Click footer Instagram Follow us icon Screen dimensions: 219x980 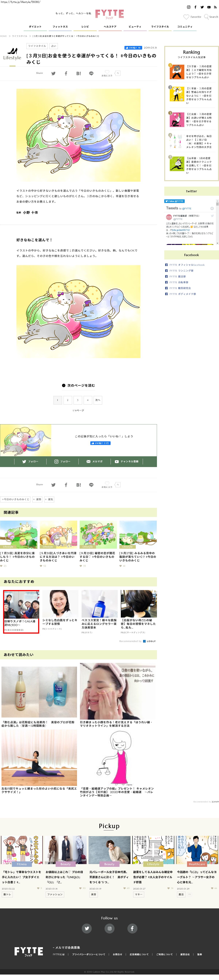point(109,928)
